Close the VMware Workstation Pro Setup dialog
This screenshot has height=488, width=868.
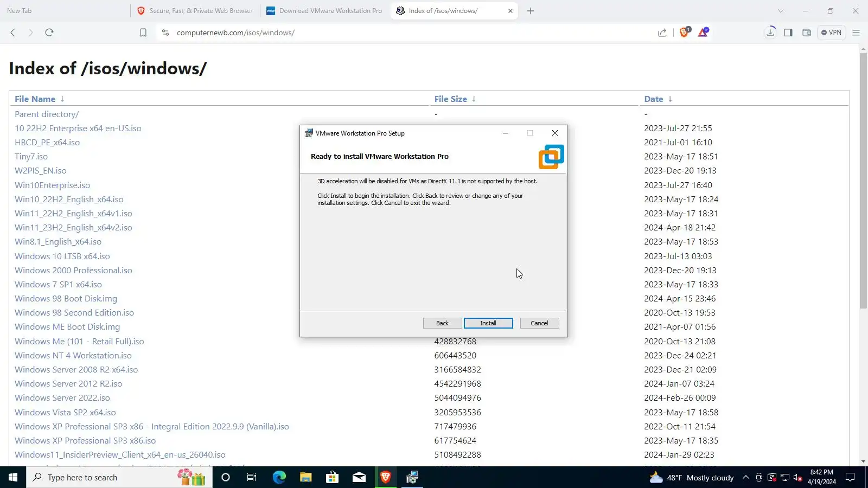pos(555,133)
